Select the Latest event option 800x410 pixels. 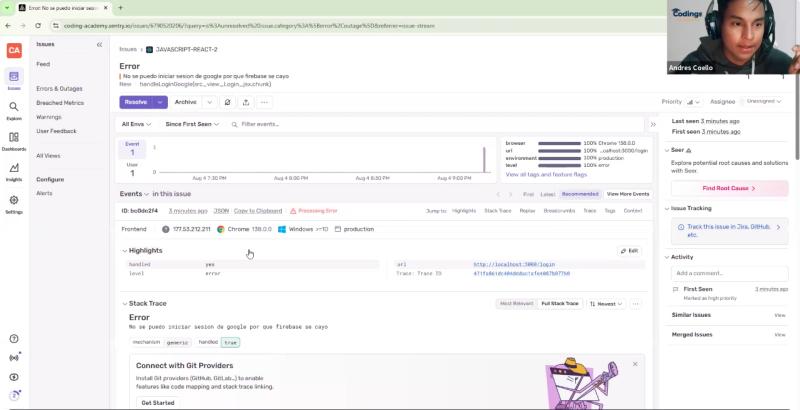pos(547,194)
